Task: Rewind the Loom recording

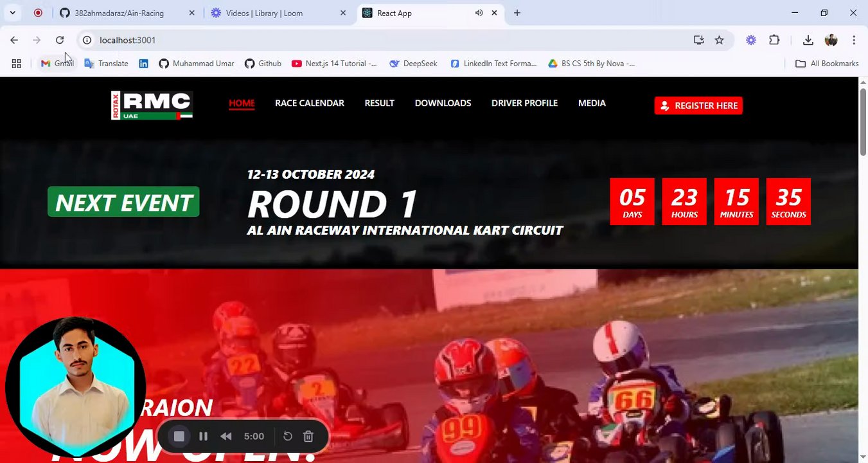Action: point(226,437)
